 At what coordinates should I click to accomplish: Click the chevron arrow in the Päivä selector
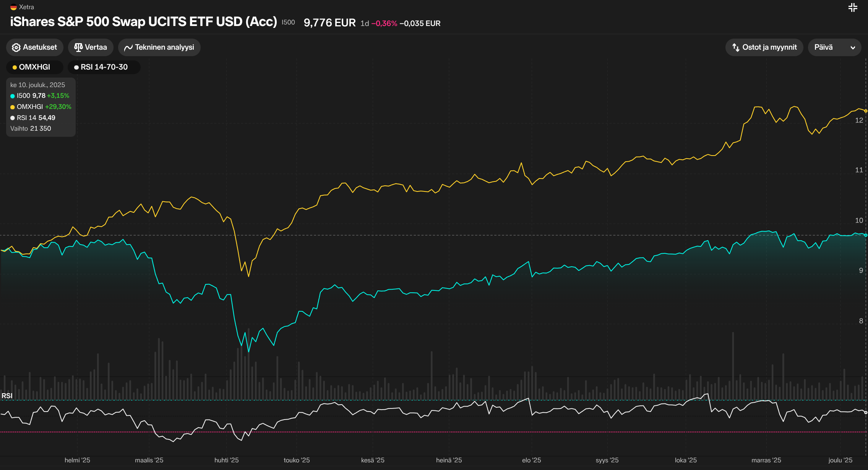pyautogui.click(x=853, y=48)
